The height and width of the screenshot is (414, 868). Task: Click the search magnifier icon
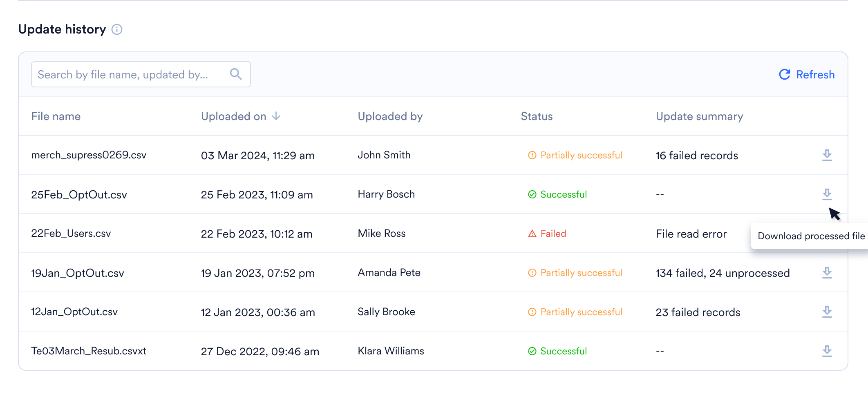click(235, 74)
